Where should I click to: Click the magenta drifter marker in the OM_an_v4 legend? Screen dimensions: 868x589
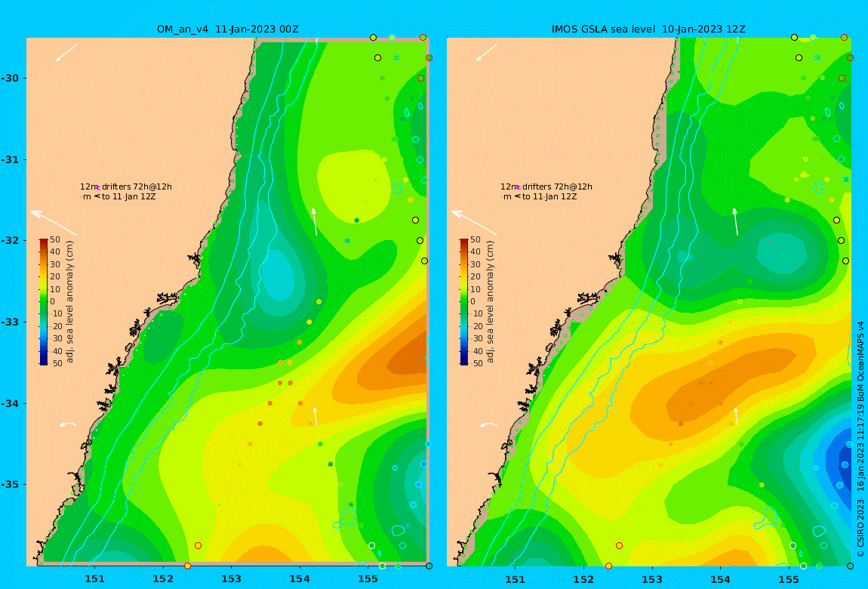97,188
